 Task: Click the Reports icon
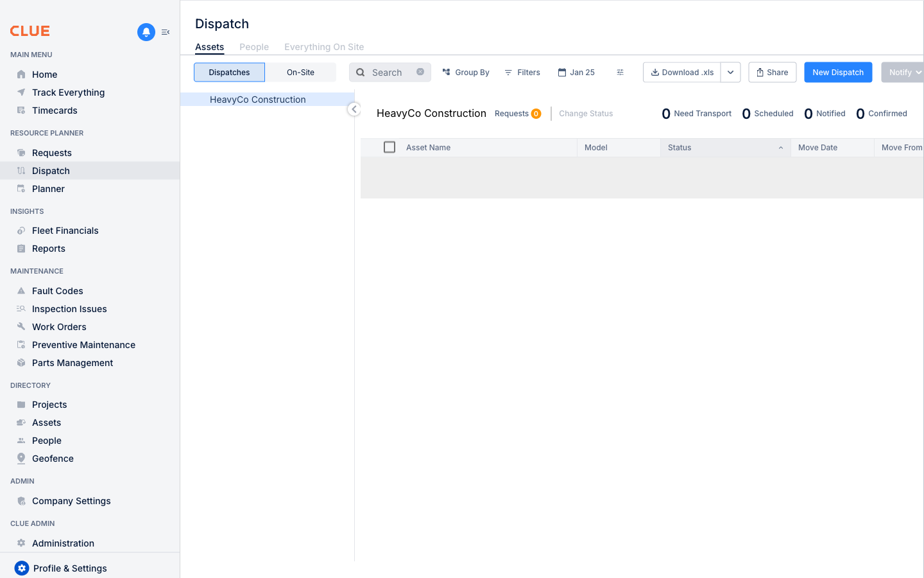21,249
